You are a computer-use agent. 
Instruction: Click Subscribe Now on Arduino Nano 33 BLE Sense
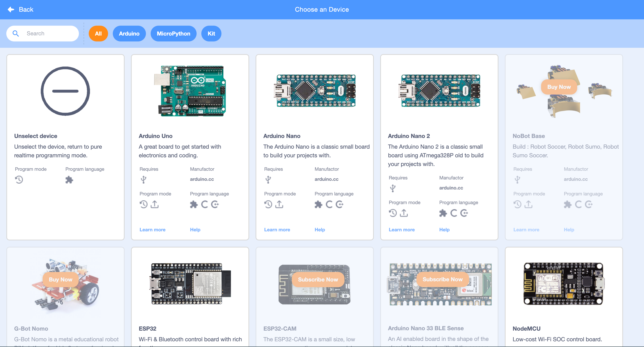pyautogui.click(x=442, y=279)
